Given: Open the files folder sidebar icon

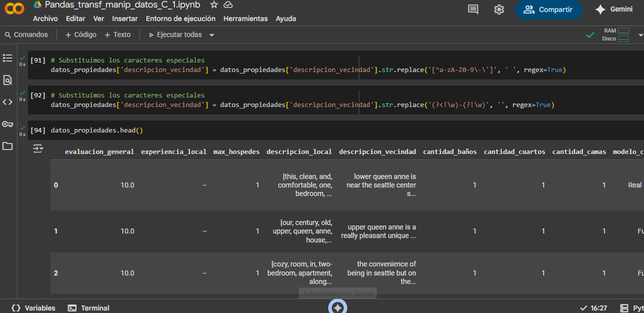Looking at the screenshot, I should (x=7, y=146).
